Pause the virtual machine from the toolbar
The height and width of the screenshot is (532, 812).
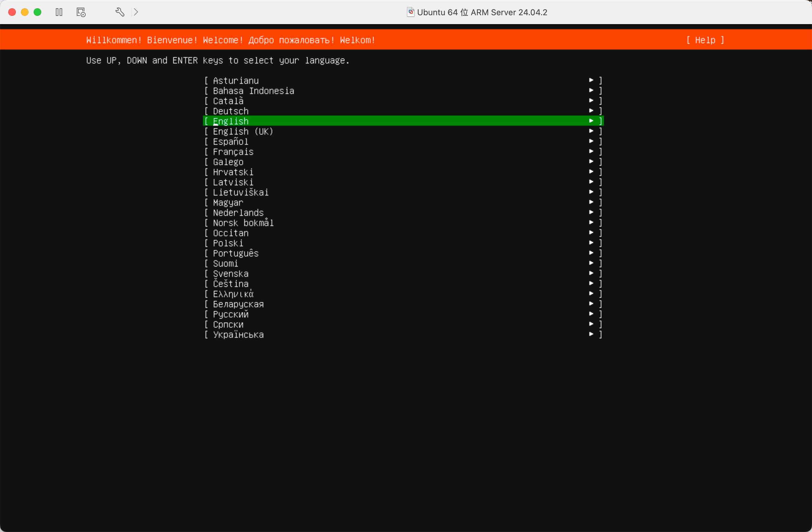click(x=59, y=12)
